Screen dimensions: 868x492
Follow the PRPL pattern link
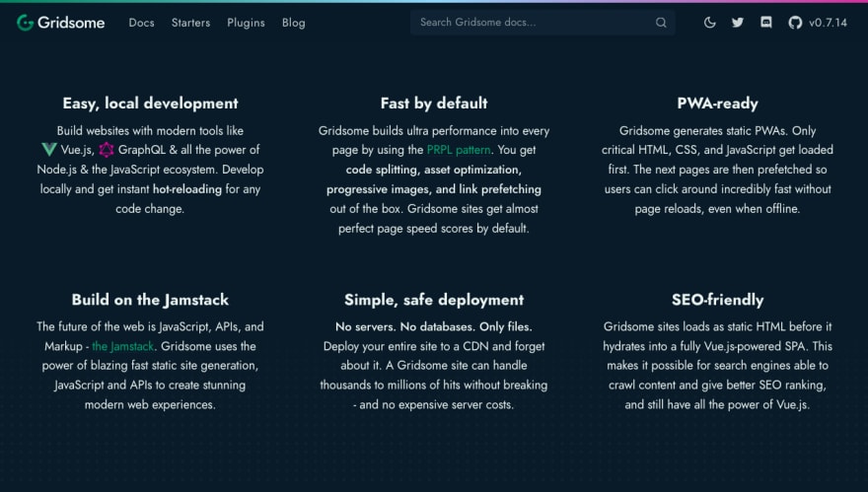click(x=459, y=150)
